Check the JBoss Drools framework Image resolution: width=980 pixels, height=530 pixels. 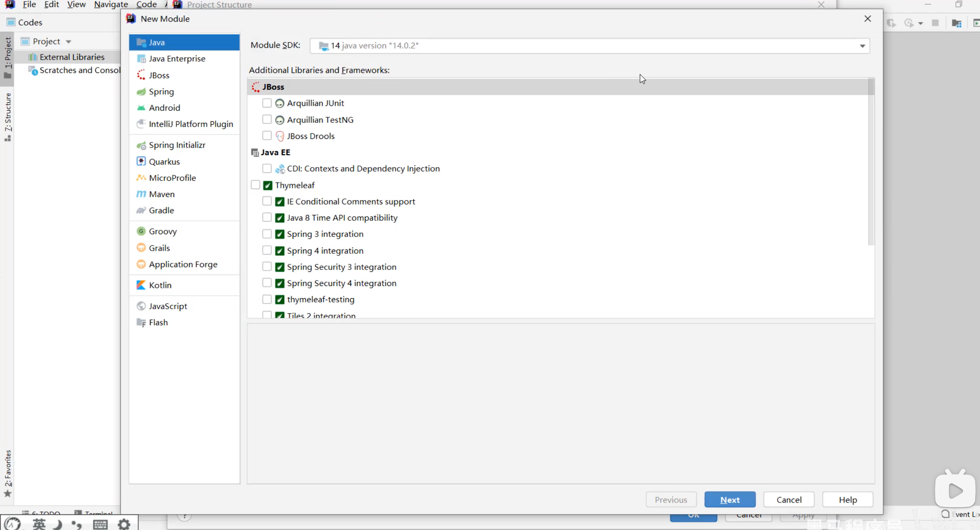pos(267,136)
